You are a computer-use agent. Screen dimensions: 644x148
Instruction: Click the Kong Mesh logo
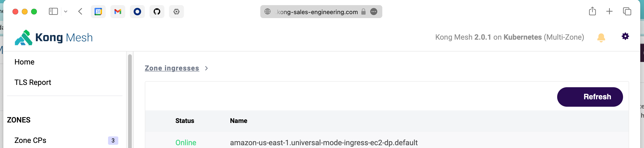tap(53, 37)
